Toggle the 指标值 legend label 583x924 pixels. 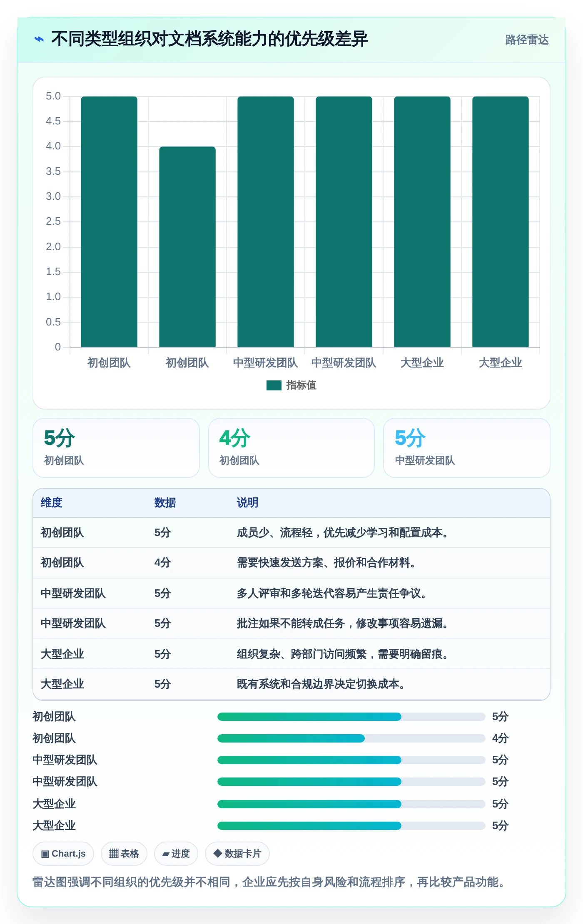(x=301, y=385)
